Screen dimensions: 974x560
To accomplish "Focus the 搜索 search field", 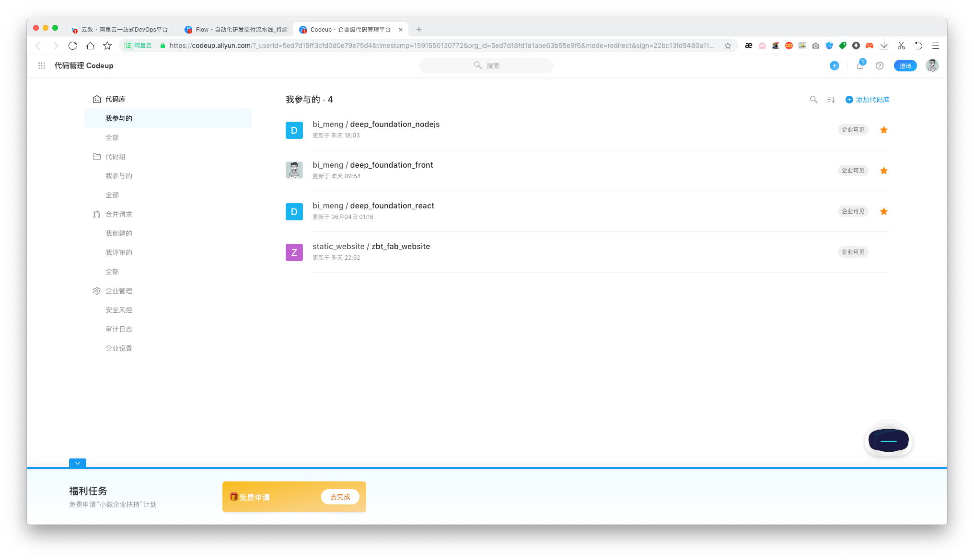I will pyautogui.click(x=487, y=66).
